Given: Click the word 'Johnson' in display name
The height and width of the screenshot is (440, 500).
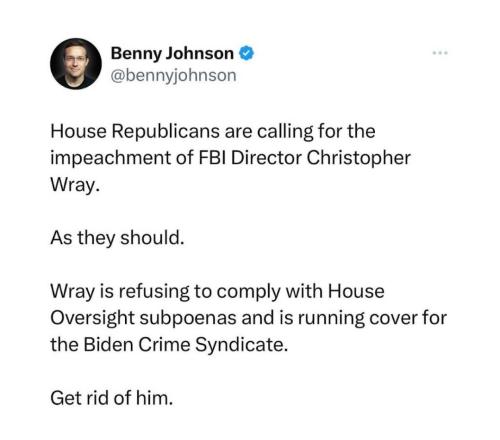Looking at the screenshot, I should 200,53.
